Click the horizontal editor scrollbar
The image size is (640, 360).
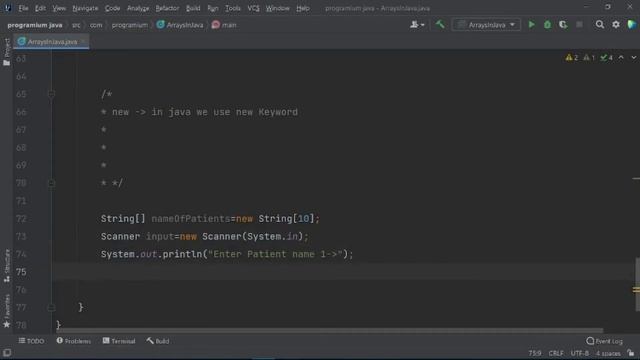coord(330,331)
